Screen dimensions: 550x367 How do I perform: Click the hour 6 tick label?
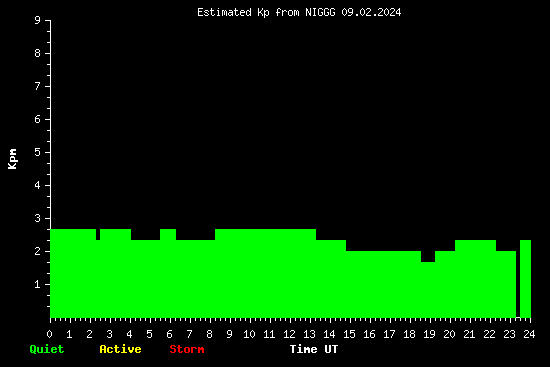[x=169, y=334]
